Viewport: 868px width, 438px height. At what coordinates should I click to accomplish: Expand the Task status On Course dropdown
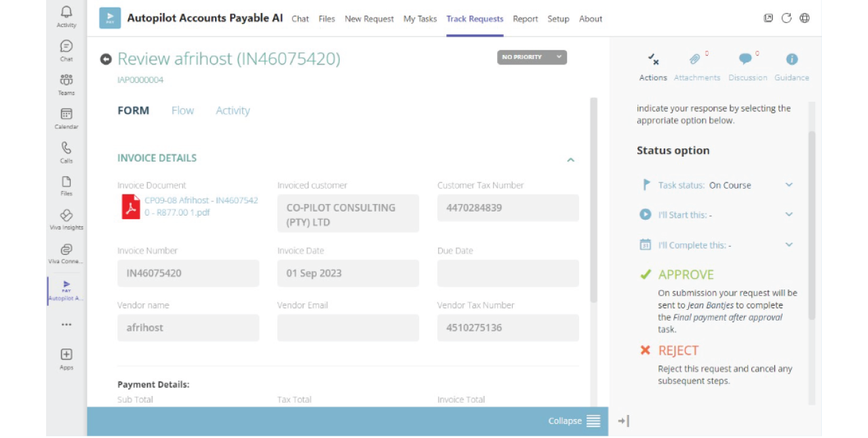coord(789,185)
